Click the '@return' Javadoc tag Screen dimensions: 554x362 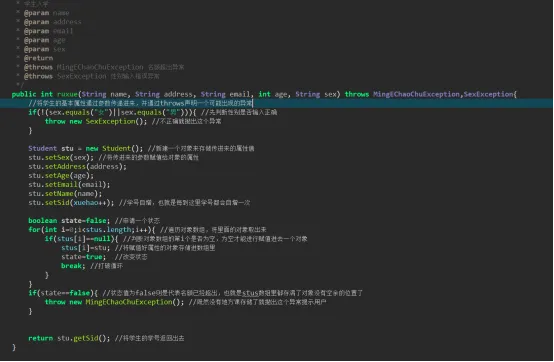[38, 58]
